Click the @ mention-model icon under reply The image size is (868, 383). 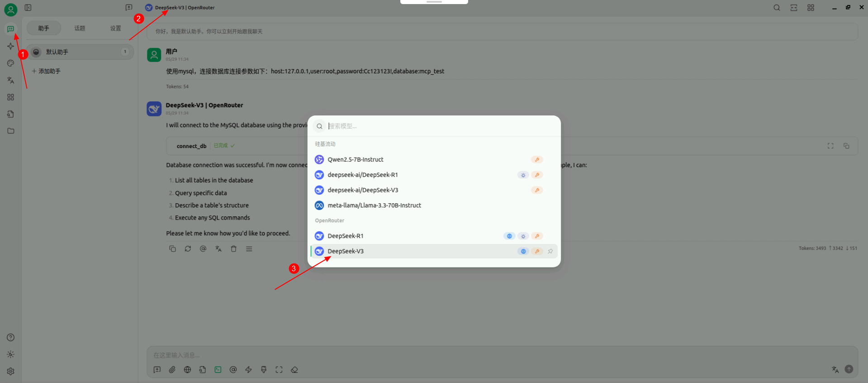pos(203,249)
